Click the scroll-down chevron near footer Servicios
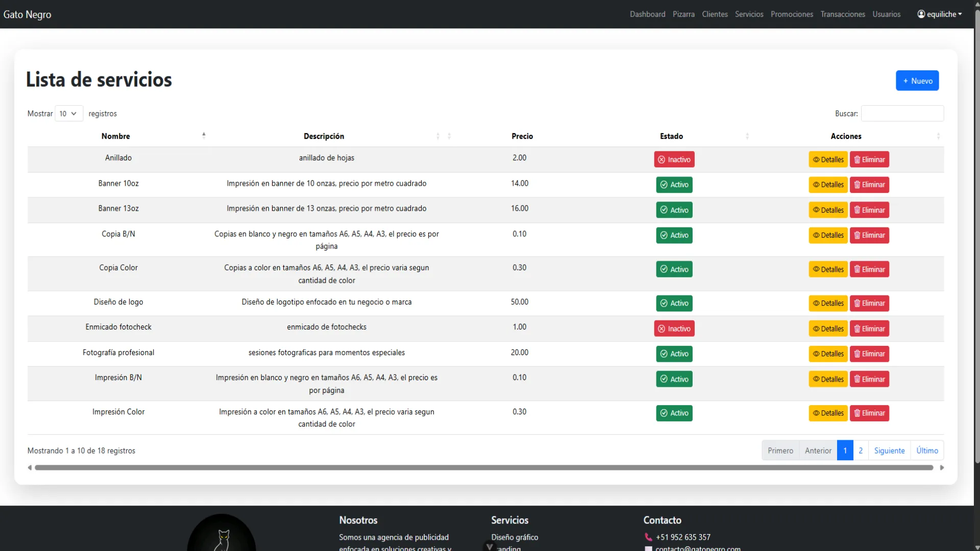This screenshot has width=980, height=551. click(489, 546)
